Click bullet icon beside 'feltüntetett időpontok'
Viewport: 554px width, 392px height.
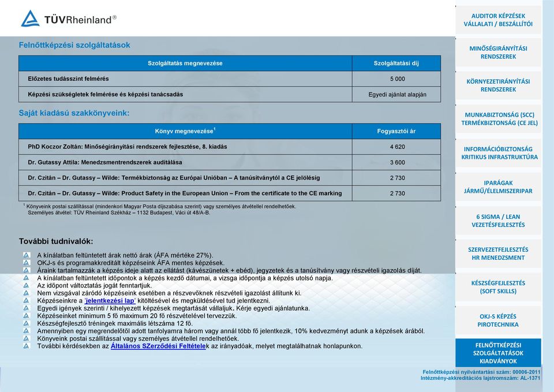click(x=27, y=278)
